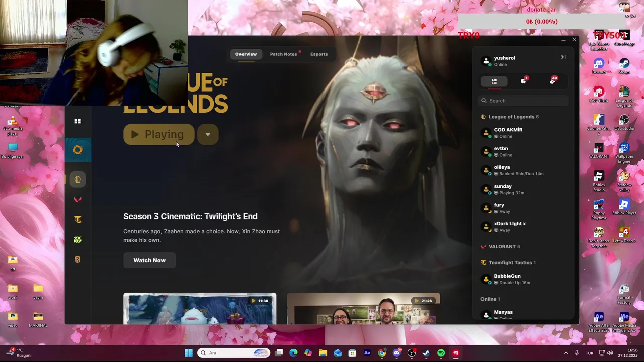This screenshot has width=644, height=362.
Task: Open the 21:26 video thumbnail
Action: pos(363,309)
